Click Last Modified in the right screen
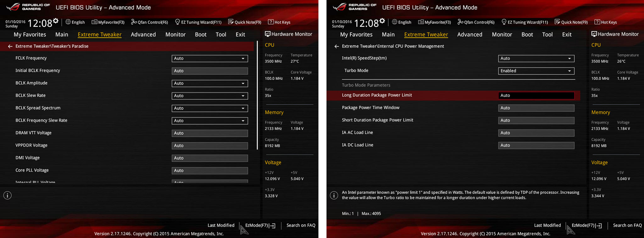 [547, 225]
